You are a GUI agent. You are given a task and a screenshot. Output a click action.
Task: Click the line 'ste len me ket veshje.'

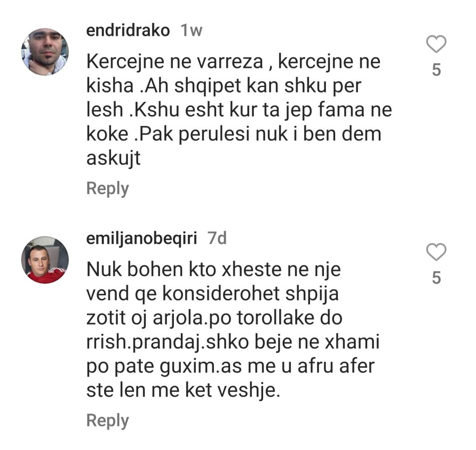click(184, 390)
